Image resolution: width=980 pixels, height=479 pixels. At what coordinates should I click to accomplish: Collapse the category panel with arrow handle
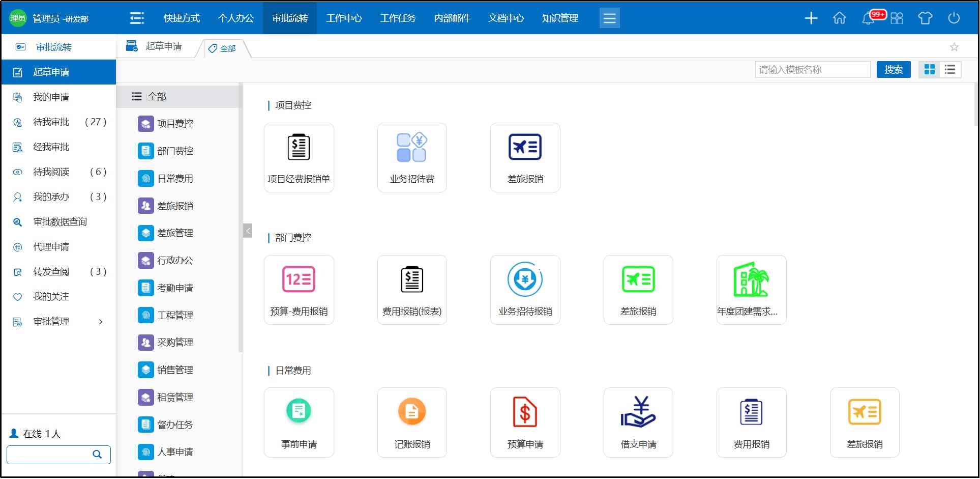tap(248, 231)
